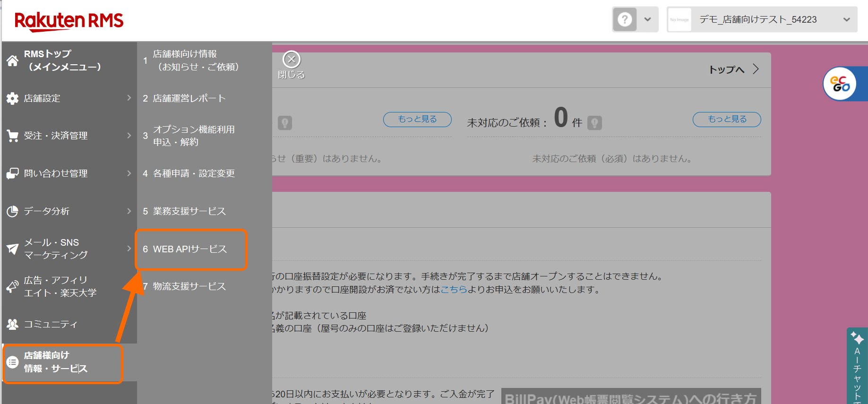Click the shopping cart icon for 受注・決済管理
The image size is (868, 404).
(12, 136)
